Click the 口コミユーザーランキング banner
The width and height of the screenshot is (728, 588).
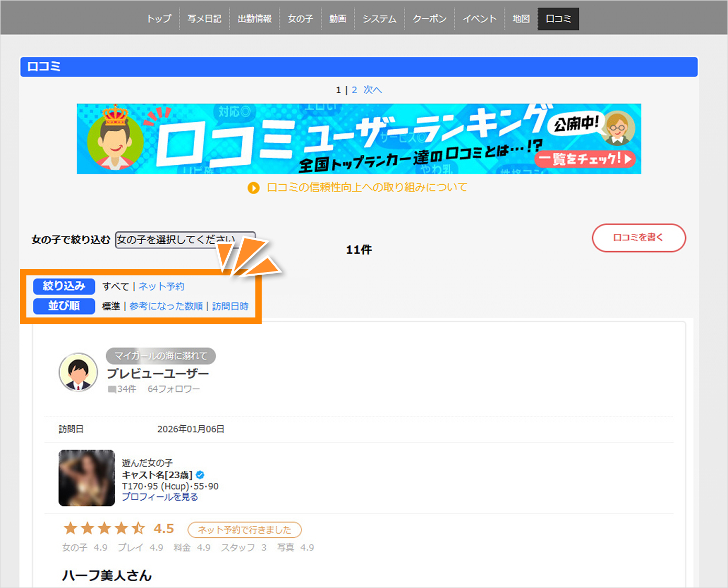(x=359, y=139)
